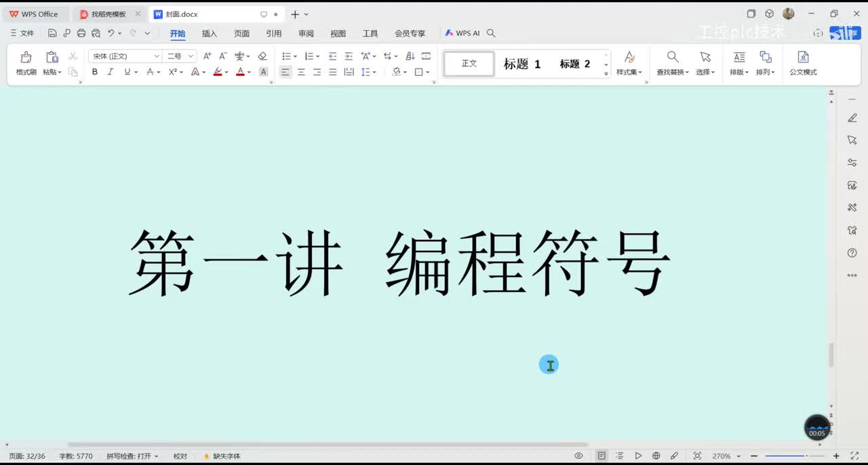Click the Sort (A-Z) icon

click(410, 56)
